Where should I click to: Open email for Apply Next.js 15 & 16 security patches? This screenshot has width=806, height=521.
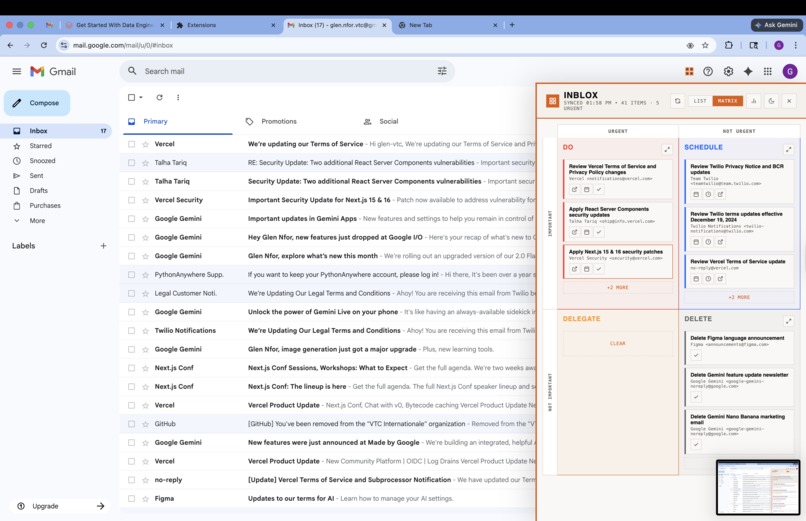(574, 269)
